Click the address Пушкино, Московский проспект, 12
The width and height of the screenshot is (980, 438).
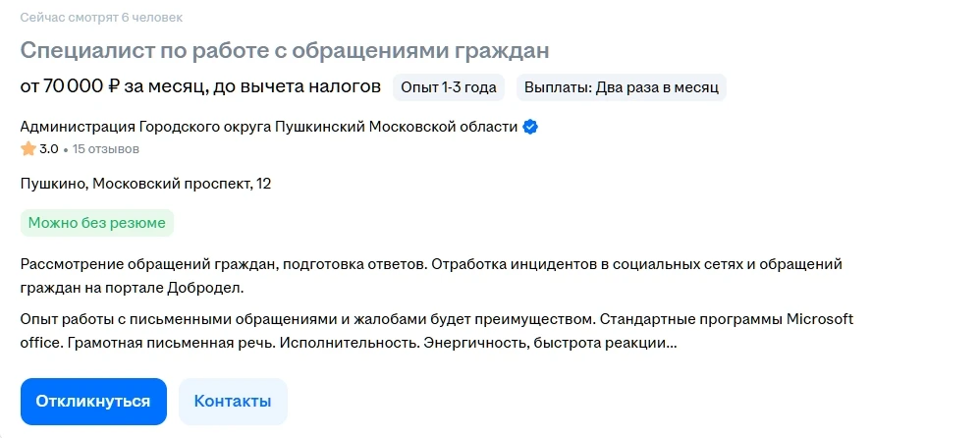[145, 185]
